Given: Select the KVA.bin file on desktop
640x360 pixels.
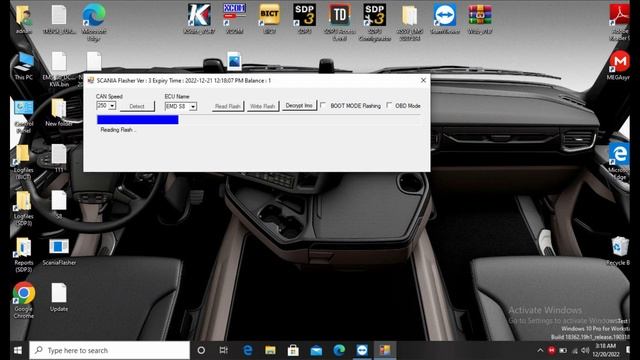Looking at the screenshot, I should 59,69.
